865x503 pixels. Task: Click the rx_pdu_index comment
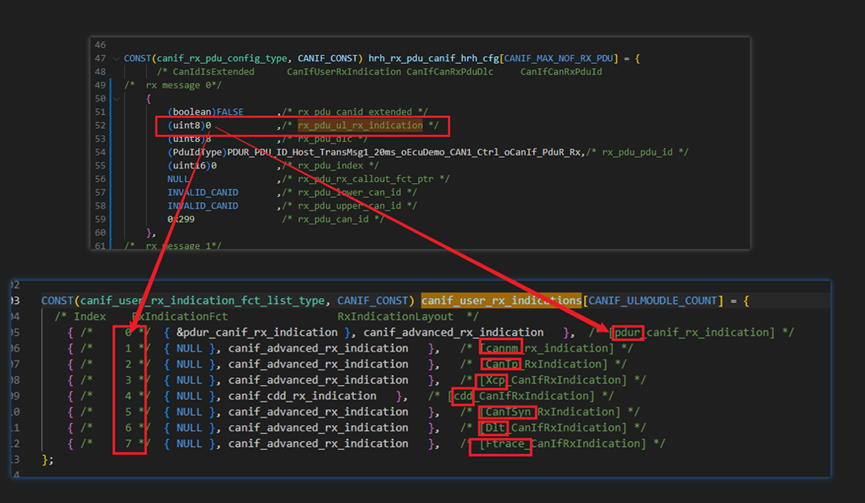pyautogui.click(x=331, y=165)
